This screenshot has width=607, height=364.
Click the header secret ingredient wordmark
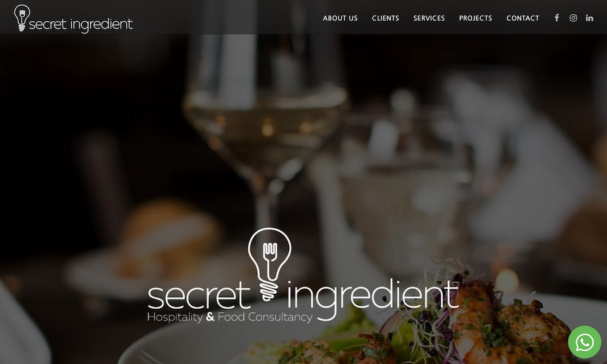click(x=81, y=24)
